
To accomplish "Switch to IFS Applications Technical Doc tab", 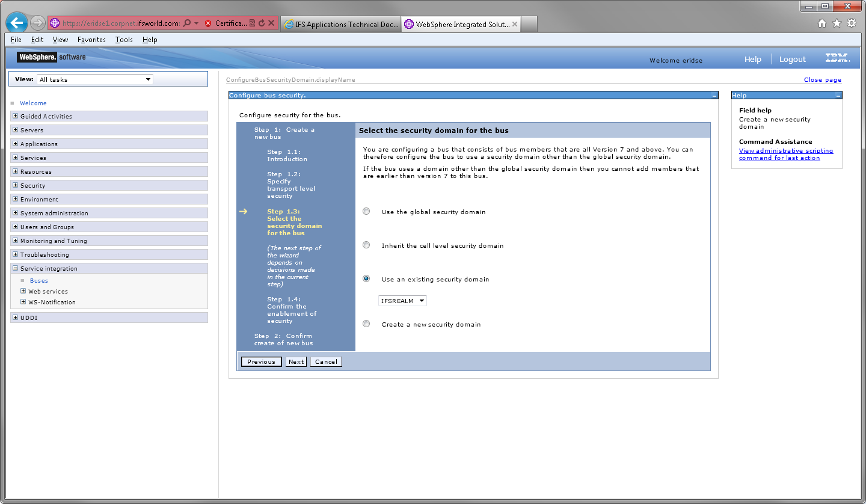I will pyautogui.click(x=340, y=24).
